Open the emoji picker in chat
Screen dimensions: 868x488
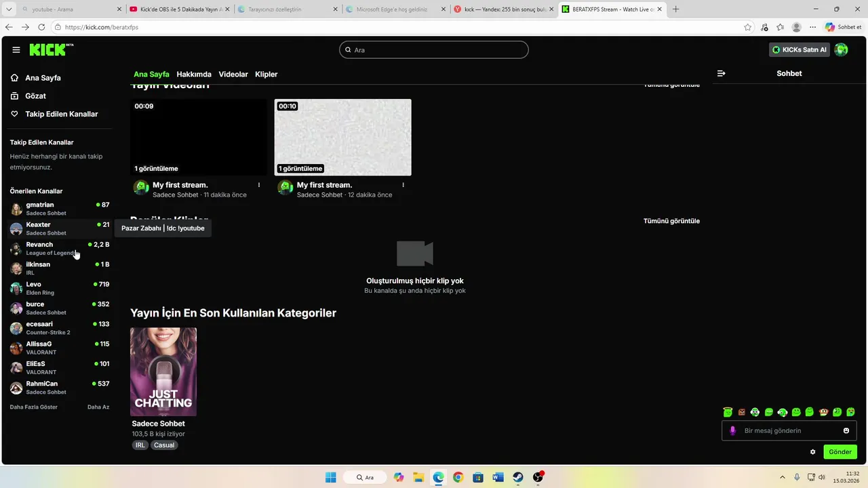(846, 430)
